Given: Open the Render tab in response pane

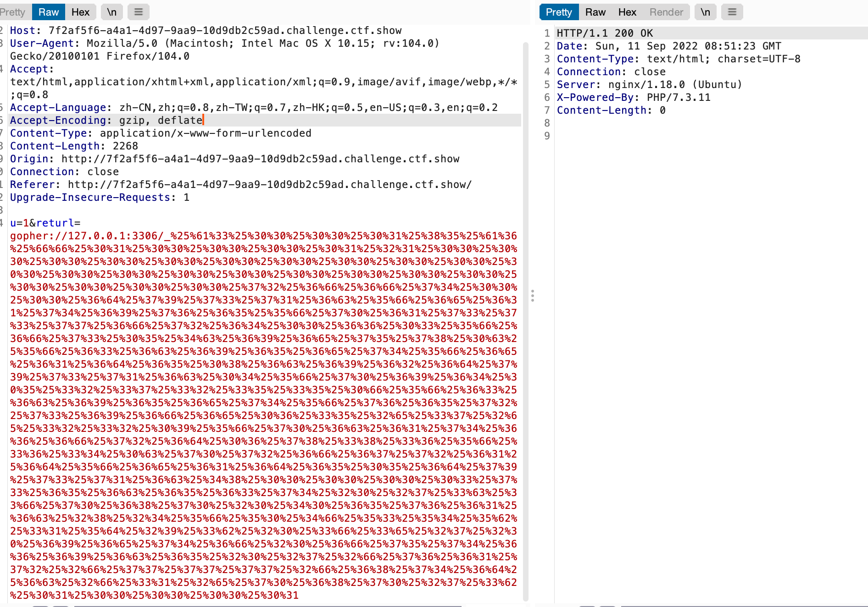Looking at the screenshot, I should [x=666, y=12].
